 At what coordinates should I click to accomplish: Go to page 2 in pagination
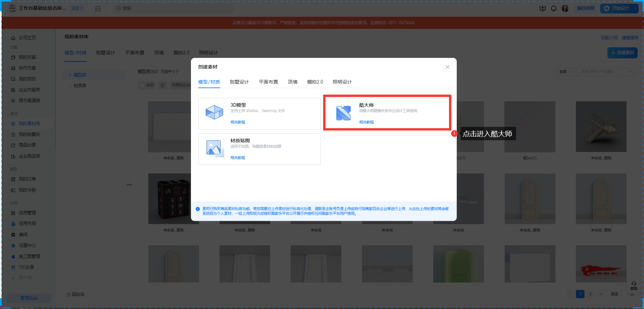coord(591,294)
